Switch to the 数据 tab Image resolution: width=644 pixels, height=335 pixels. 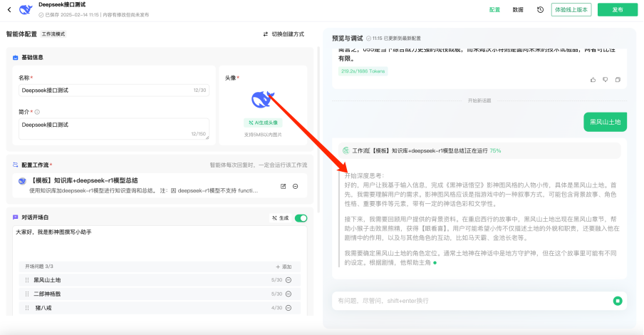click(x=518, y=9)
